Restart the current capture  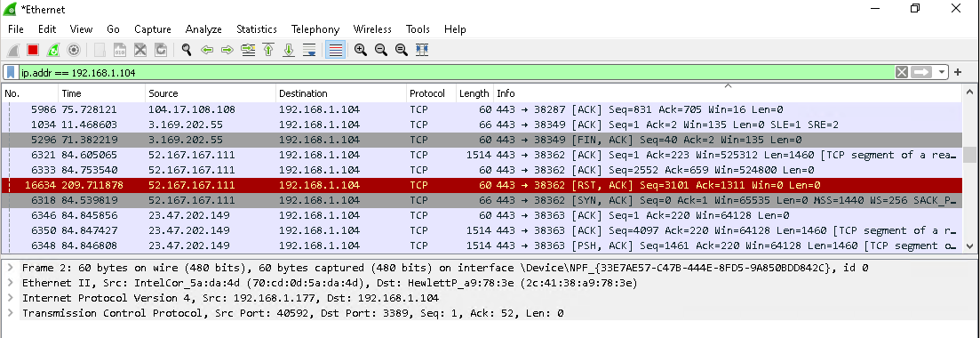coord(53,50)
